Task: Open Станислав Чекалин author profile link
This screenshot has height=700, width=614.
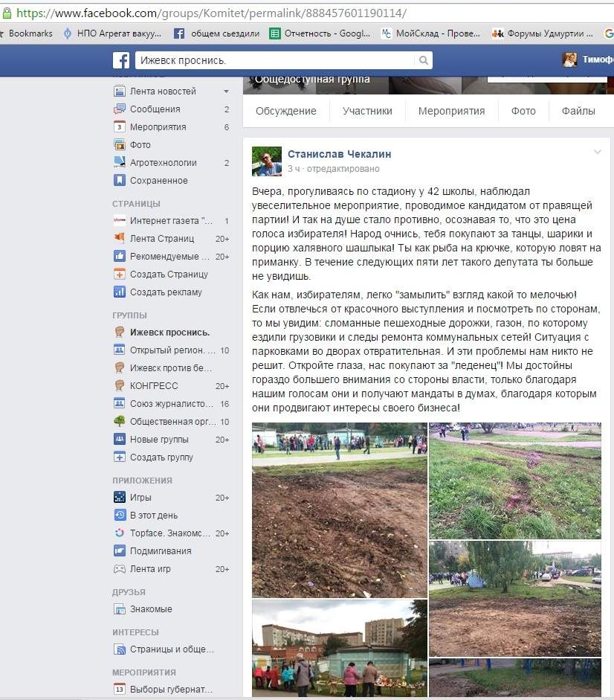Action: pos(339,154)
